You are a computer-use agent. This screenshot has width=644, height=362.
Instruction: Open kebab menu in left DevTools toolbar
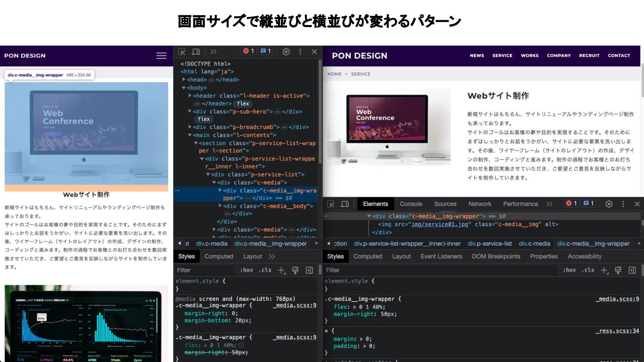(301, 51)
